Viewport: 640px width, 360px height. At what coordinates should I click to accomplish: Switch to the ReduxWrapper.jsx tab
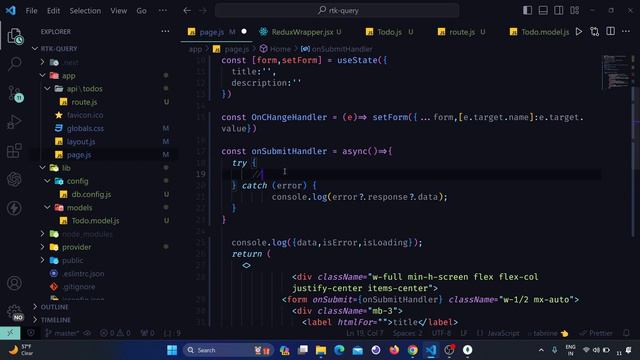[x=302, y=32]
